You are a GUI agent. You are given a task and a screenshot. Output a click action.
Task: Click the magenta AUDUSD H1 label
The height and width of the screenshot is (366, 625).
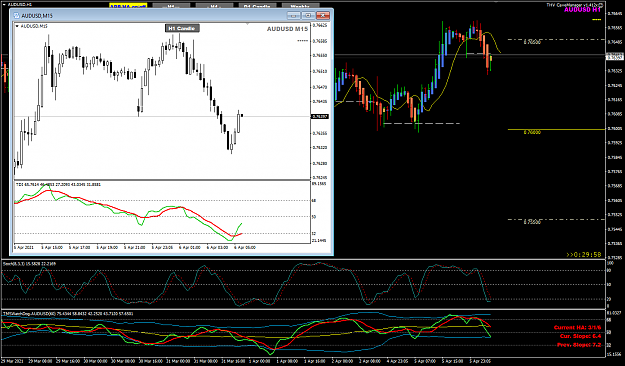pyautogui.click(x=582, y=10)
